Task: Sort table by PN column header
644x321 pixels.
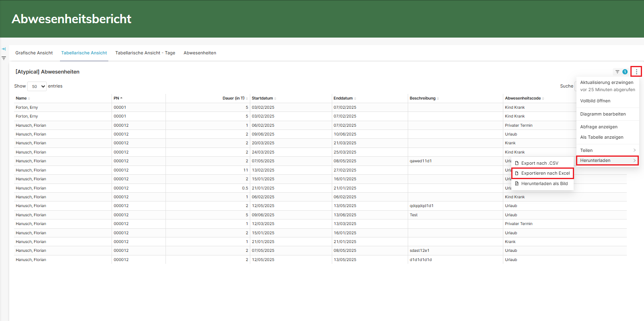Action: point(118,98)
